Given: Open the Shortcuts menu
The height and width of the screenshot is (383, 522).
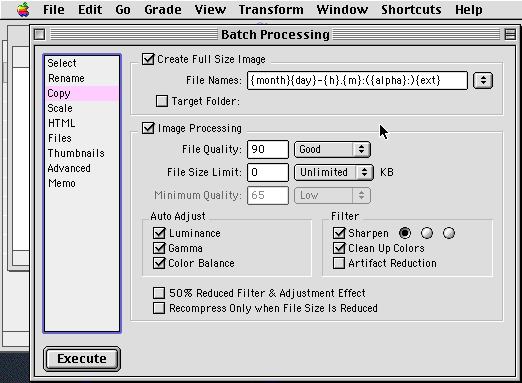Looking at the screenshot, I should coord(411,10).
